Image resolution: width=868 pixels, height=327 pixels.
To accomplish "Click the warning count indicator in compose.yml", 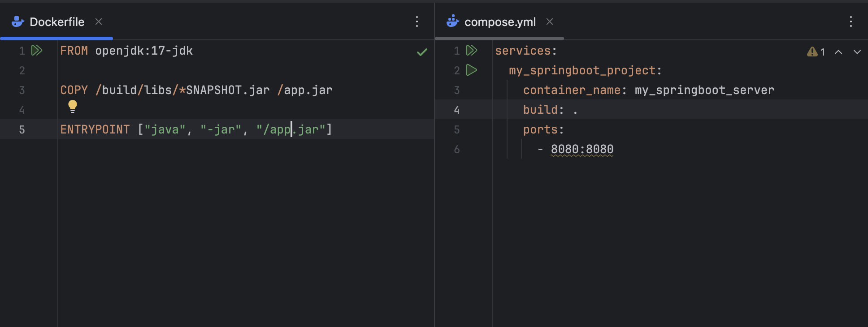I will (816, 52).
